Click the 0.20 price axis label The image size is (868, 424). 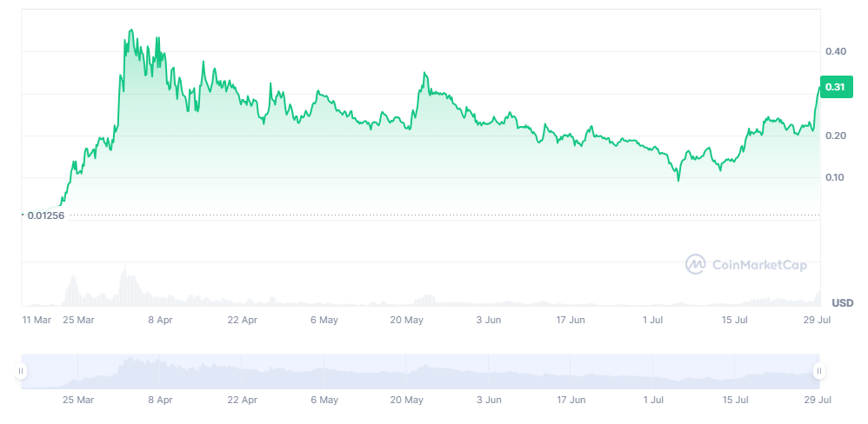(x=835, y=136)
